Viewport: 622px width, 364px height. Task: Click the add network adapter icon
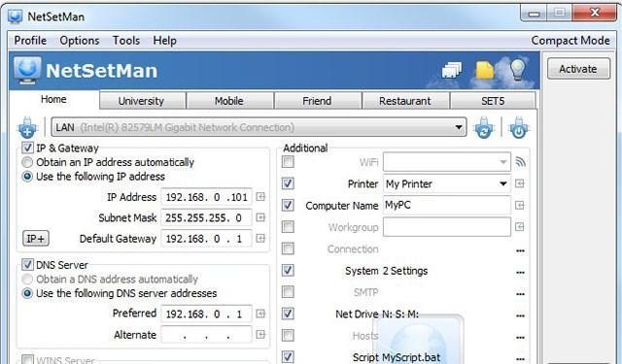(x=27, y=127)
